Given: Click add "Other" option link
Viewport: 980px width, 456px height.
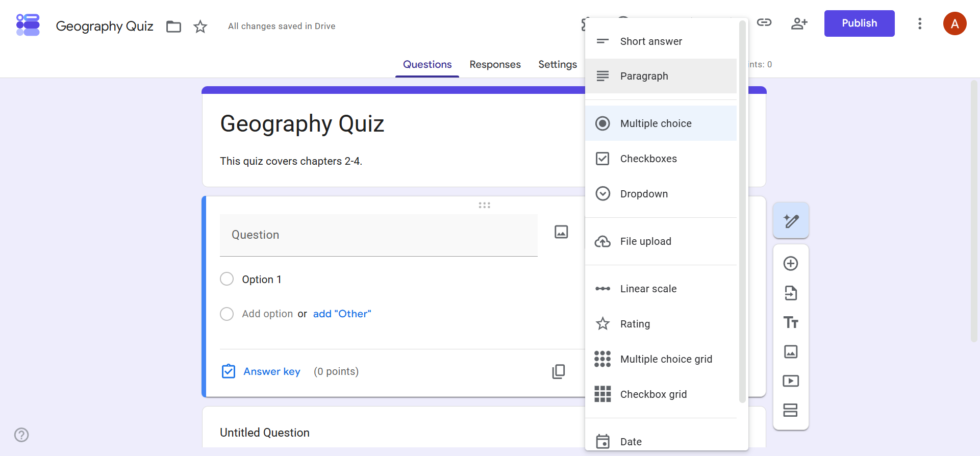Looking at the screenshot, I should pos(342,314).
